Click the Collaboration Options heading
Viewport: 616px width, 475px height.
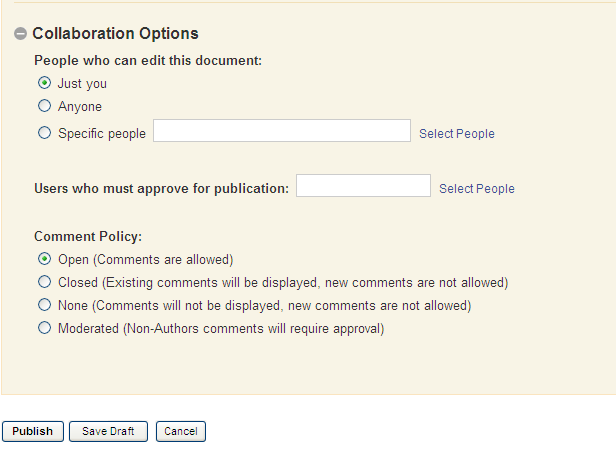[x=115, y=34]
